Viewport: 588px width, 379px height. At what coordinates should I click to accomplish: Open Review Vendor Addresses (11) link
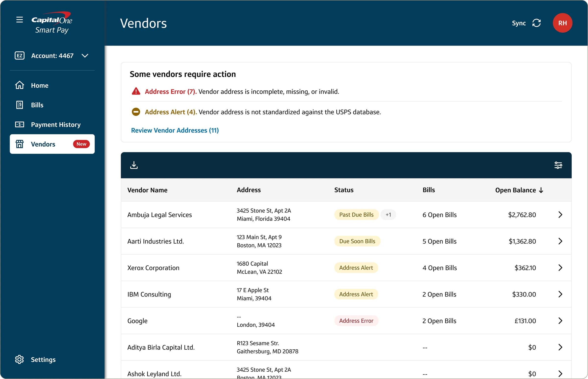pos(175,130)
